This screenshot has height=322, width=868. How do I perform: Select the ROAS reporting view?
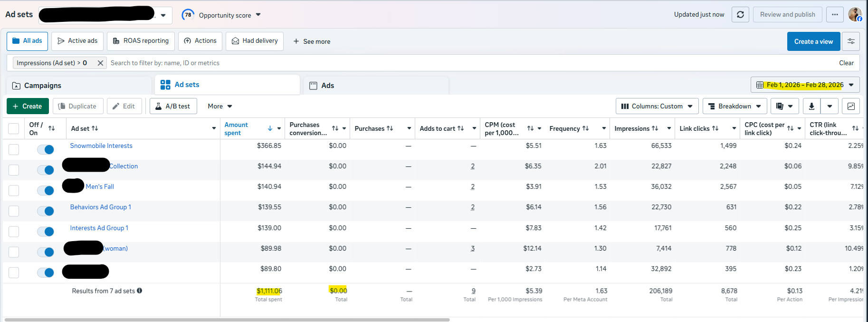pos(141,41)
